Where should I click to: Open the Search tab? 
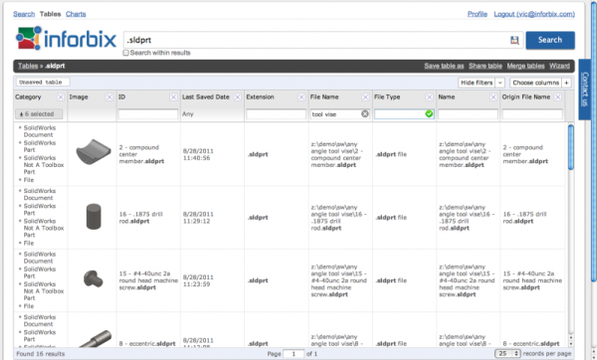[24, 14]
